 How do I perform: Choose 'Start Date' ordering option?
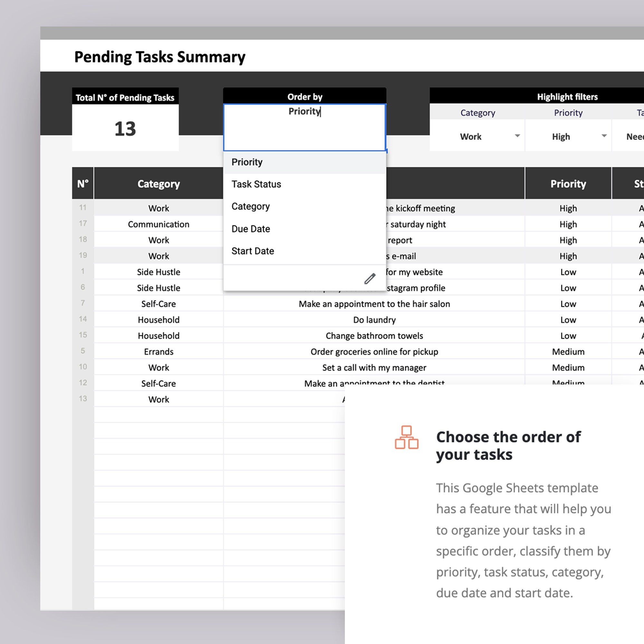tap(253, 251)
